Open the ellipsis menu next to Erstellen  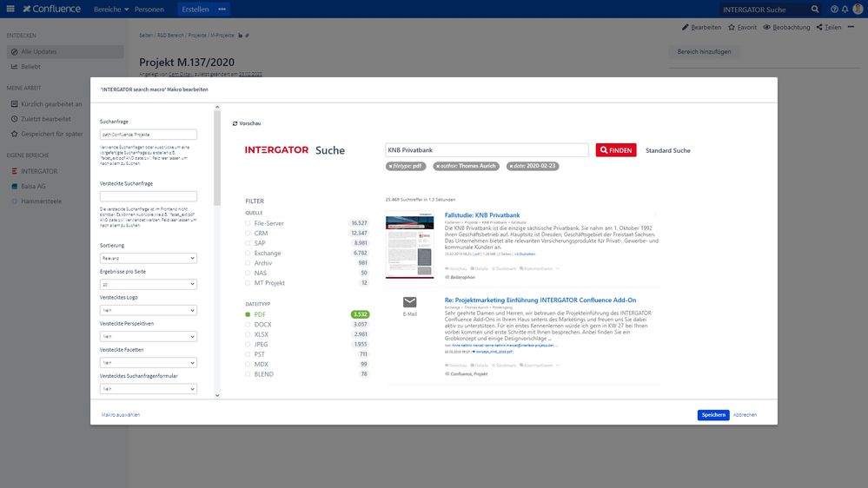pos(222,10)
